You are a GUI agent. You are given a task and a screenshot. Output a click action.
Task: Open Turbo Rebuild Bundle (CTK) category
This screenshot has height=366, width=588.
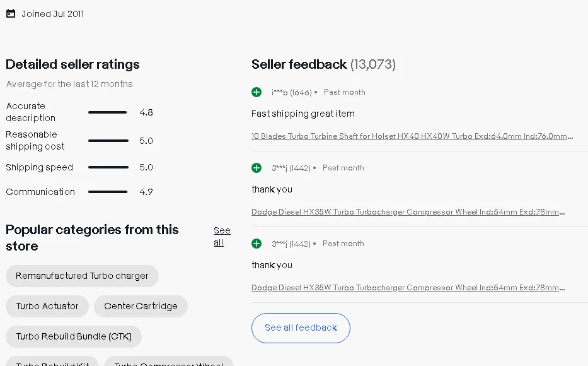(x=74, y=336)
